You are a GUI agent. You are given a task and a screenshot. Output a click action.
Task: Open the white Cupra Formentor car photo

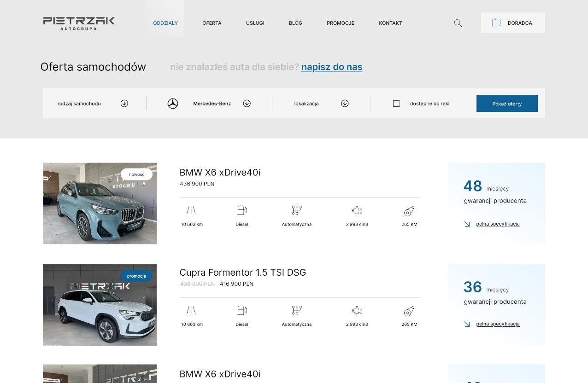pyautogui.click(x=100, y=309)
